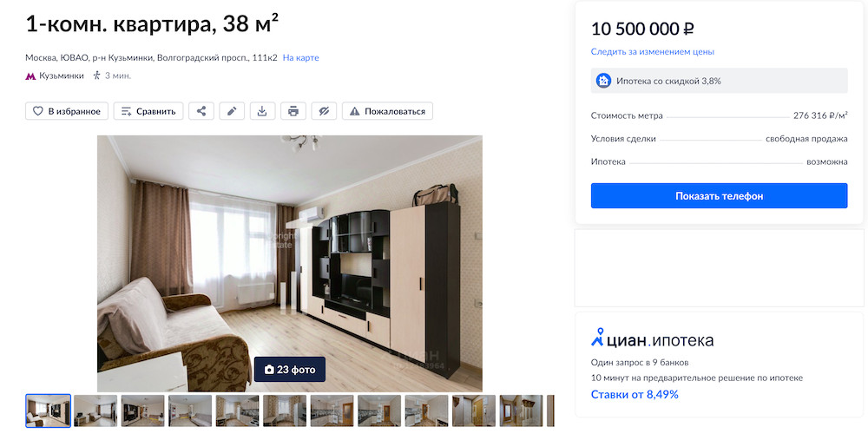Click the mortgage discount house icon
This screenshot has height=447, width=868.
[603, 81]
